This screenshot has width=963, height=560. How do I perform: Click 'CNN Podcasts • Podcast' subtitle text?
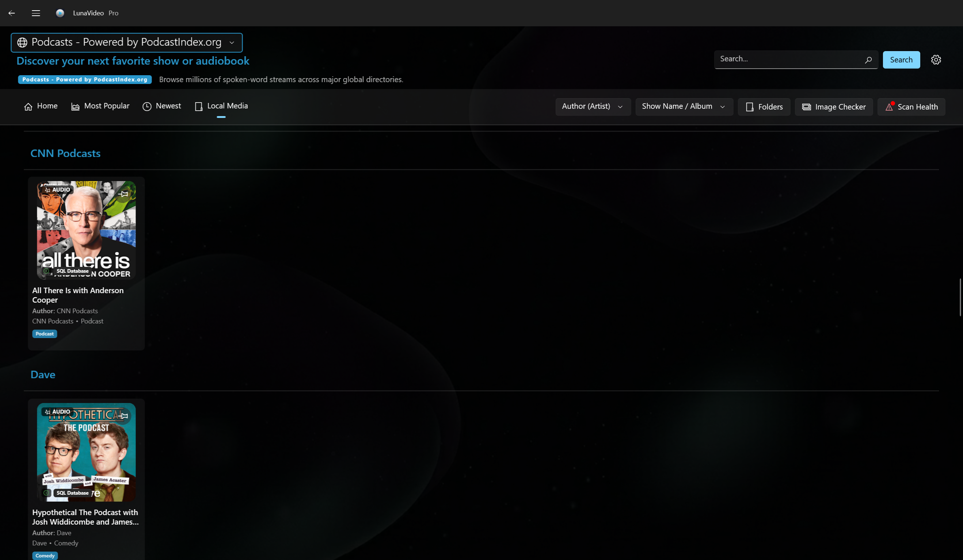[x=68, y=321]
